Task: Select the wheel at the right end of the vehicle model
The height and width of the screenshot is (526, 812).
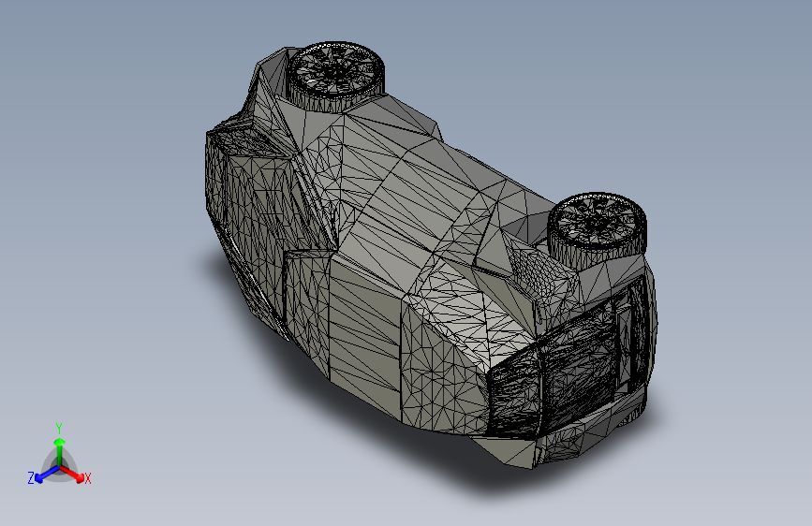Action: (598, 231)
